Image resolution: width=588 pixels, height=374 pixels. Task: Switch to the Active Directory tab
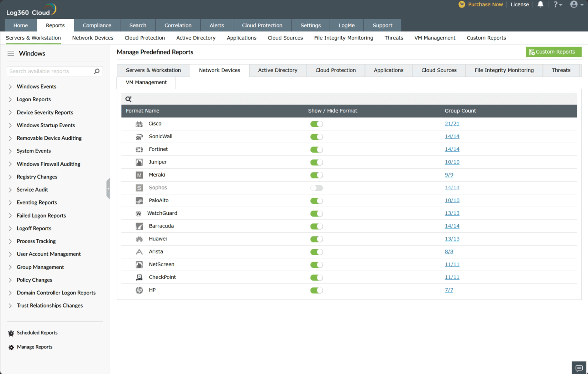278,70
